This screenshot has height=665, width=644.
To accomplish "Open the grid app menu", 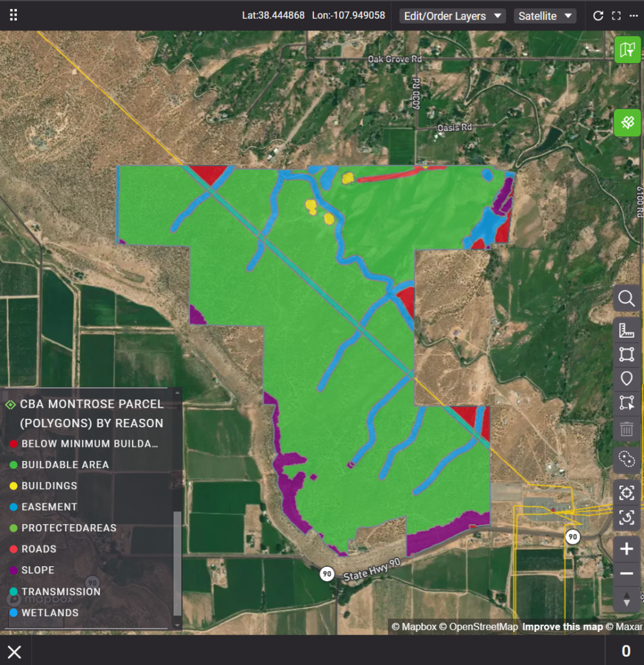I will (x=14, y=16).
